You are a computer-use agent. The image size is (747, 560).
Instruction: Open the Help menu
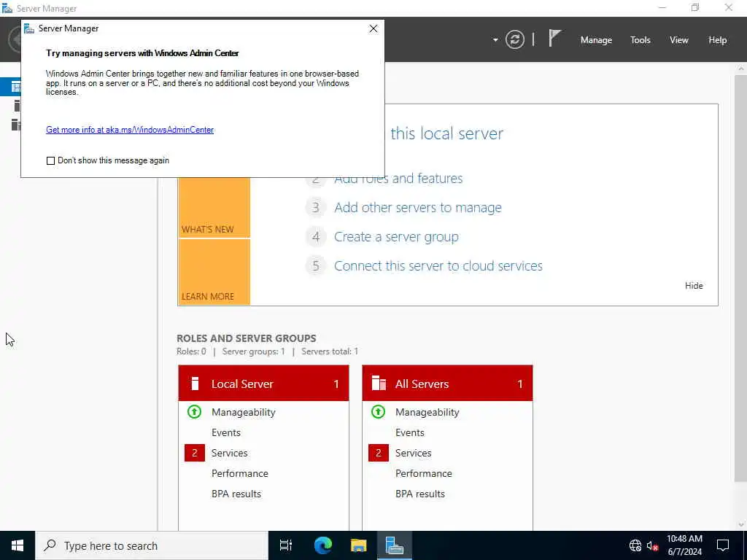[x=717, y=40]
